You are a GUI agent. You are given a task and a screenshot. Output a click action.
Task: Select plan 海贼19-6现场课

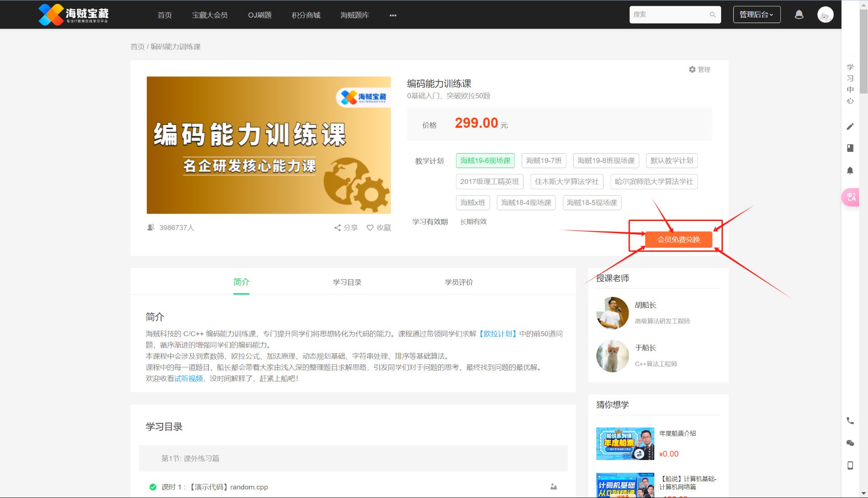(485, 160)
